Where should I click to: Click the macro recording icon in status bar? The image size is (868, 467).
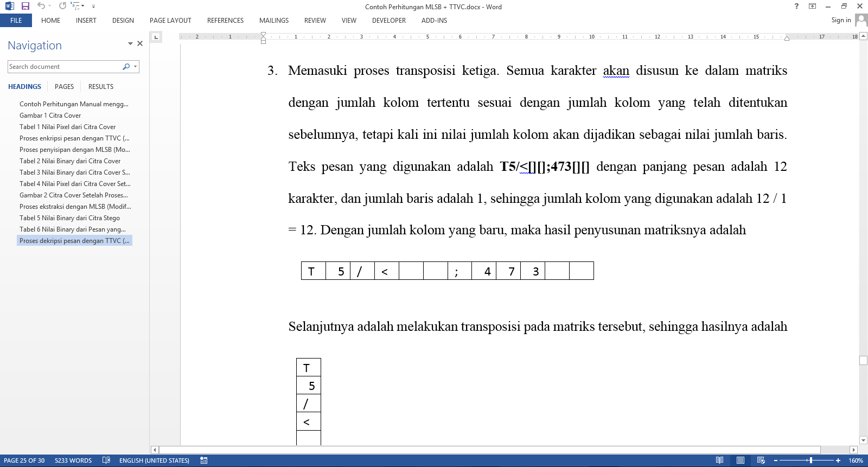coord(204,460)
